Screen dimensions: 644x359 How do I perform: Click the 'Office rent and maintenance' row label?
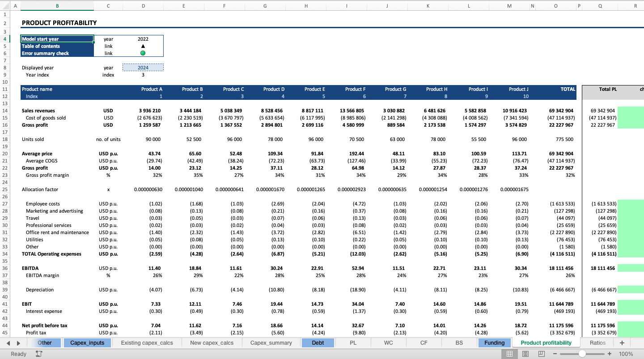(57, 232)
